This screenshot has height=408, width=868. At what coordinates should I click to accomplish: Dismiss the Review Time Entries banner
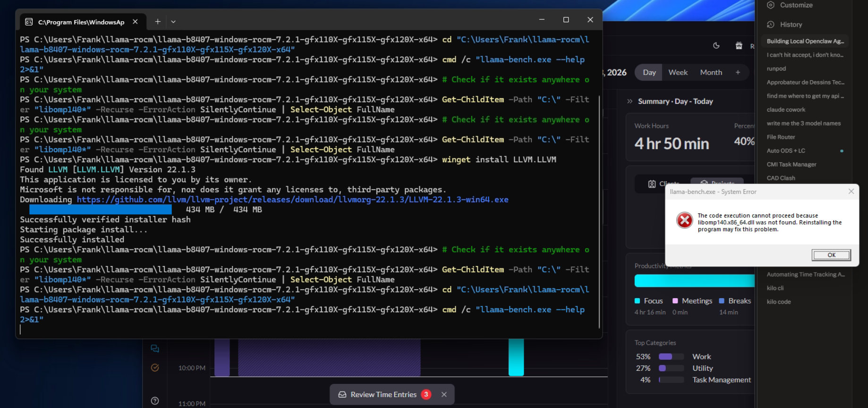tap(444, 395)
